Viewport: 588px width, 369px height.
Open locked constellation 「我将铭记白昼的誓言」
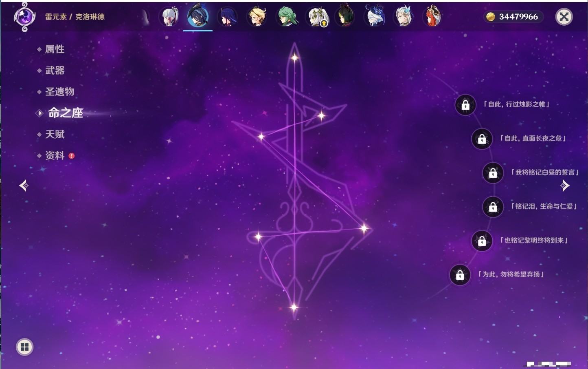[x=493, y=173]
